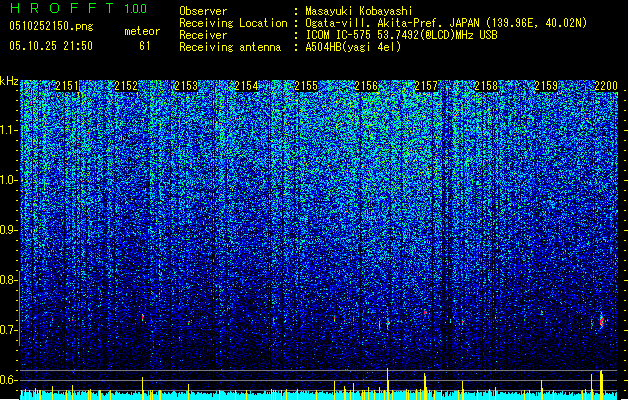The height and width of the screenshot is (400, 629).
Task: Click the Receiving Location value Ogata-vill. Akita-Pref.
Action: 375,23
